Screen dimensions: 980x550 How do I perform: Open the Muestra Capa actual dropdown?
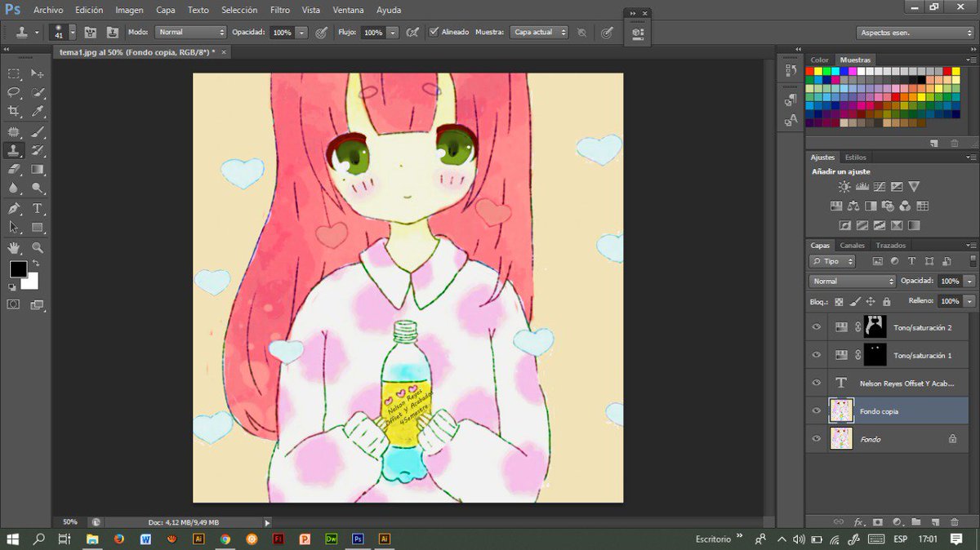pyautogui.click(x=540, y=33)
